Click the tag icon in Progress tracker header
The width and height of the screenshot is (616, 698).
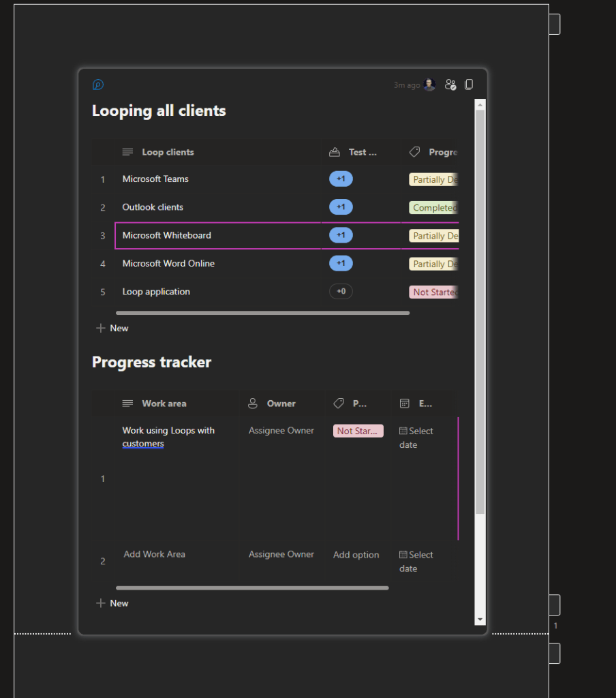tap(338, 404)
